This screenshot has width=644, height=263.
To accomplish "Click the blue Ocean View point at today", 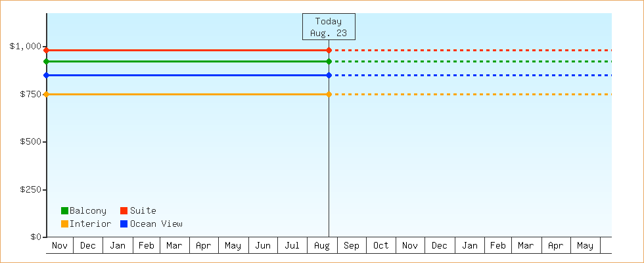I will [329, 75].
